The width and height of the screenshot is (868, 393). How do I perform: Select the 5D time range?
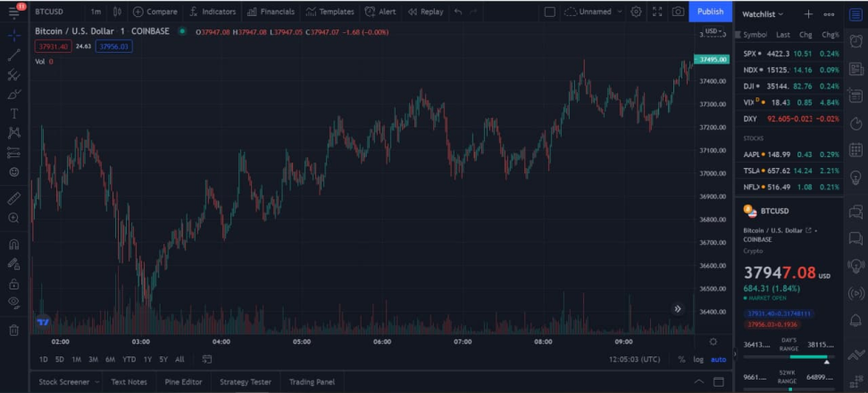[59, 359]
